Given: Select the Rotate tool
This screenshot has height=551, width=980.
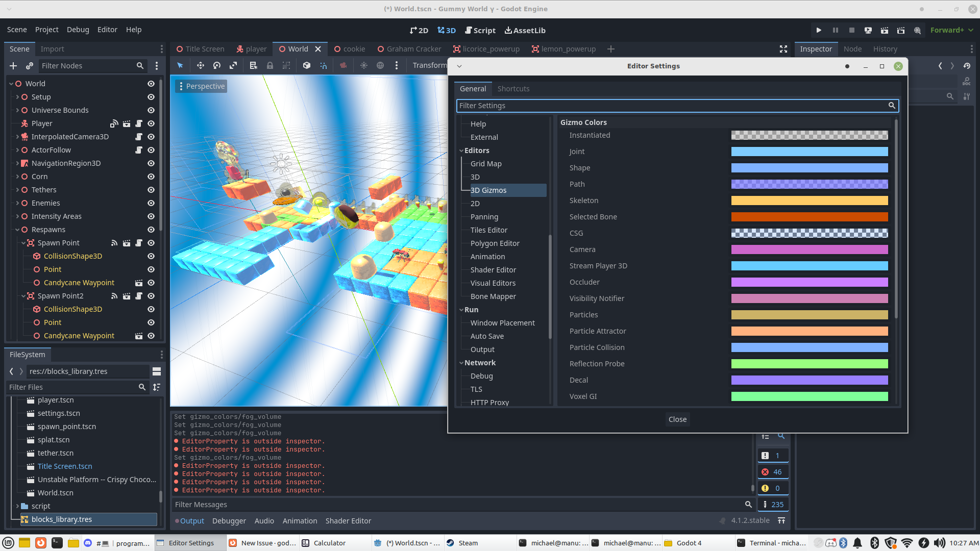Looking at the screenshot, I should (x=216, y=65).
